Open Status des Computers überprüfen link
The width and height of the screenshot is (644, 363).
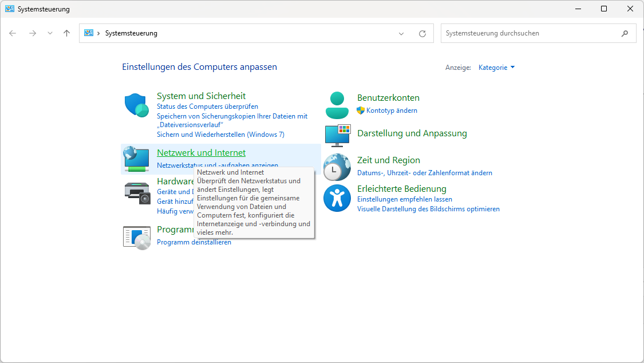[207, 106]
